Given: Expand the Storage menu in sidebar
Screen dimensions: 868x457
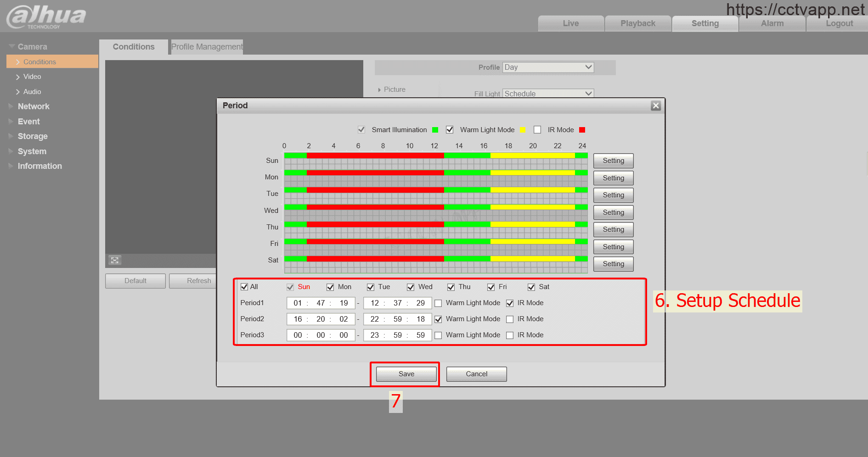Looking at the screenshot, I should click(x=32, y=136).
